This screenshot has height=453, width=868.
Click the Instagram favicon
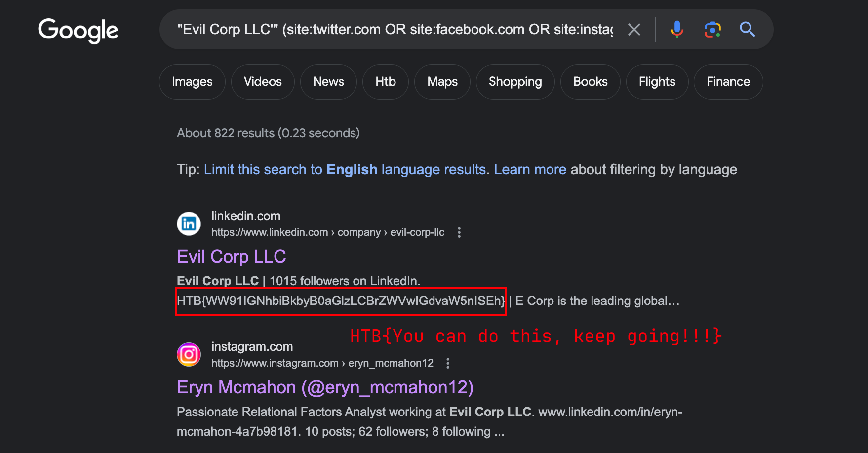pos(189,355)
